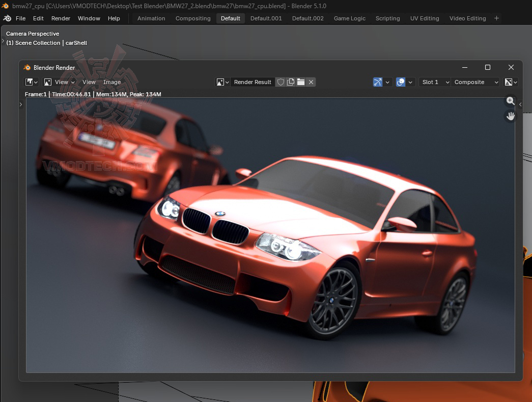Add a new workspace with plus button
Viewport: 532px width, 402px height.
coord(496,18)
